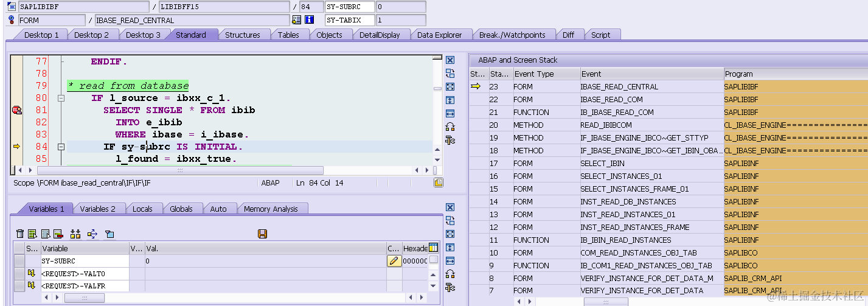Open the Structures tab

coord(243,35)
